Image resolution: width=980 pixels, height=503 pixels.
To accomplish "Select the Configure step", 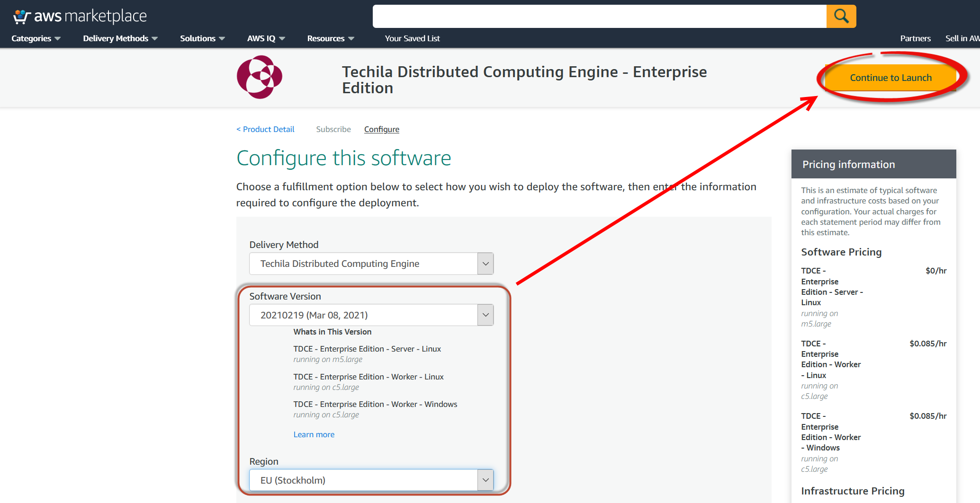I will (x=381, y=129).
